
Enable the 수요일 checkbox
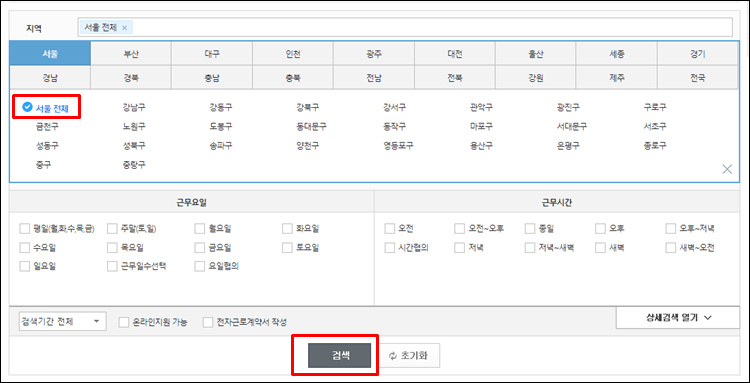click(x=24, y=248)
